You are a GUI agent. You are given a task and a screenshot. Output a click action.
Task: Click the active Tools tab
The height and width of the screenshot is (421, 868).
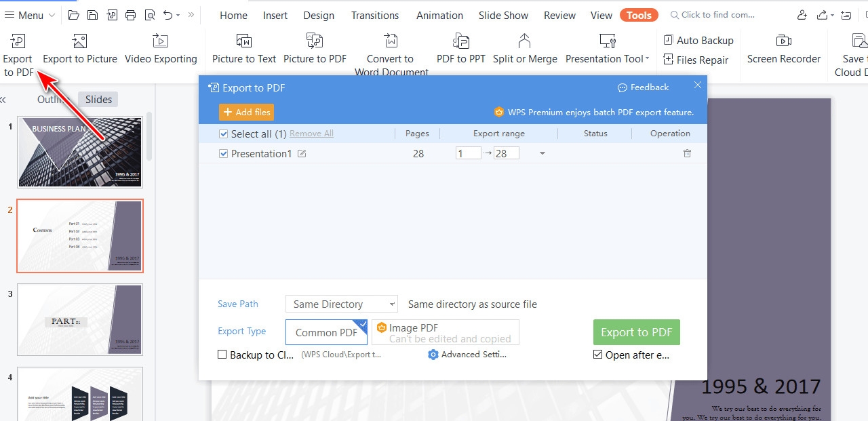[x=639, y=15]
